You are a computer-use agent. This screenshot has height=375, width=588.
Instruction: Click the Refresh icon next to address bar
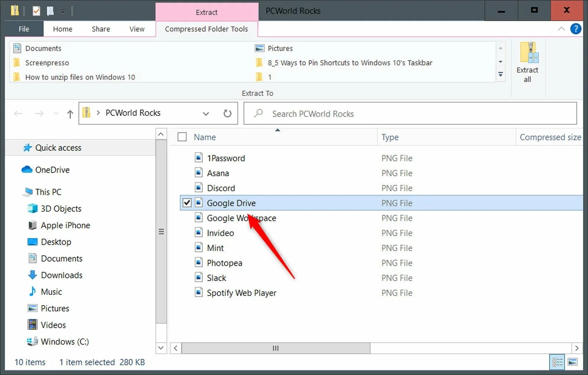point(227,113)
